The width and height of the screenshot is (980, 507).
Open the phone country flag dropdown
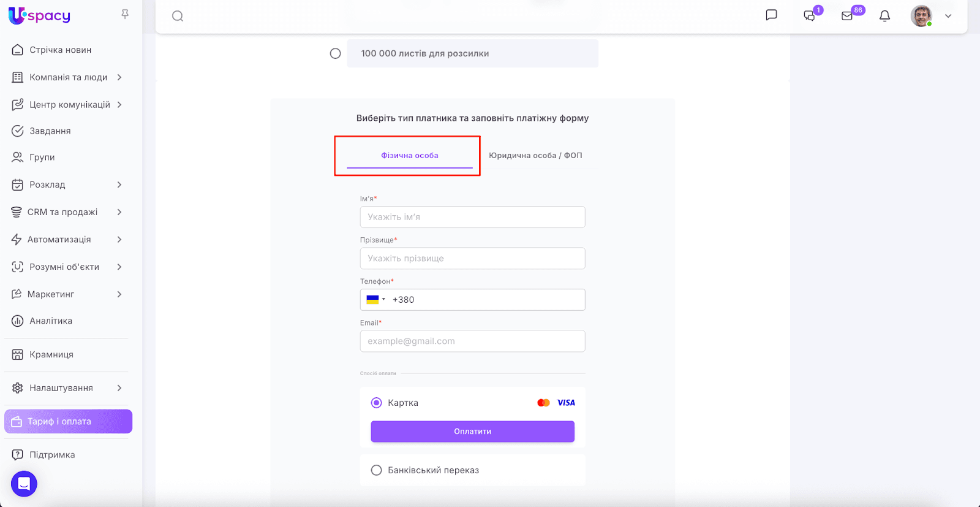point(375,300)
